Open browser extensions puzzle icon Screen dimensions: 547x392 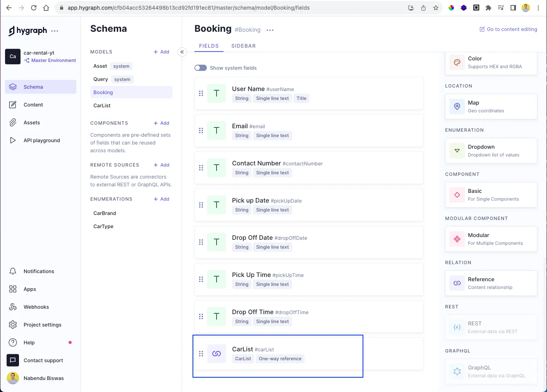pos(489,8)
